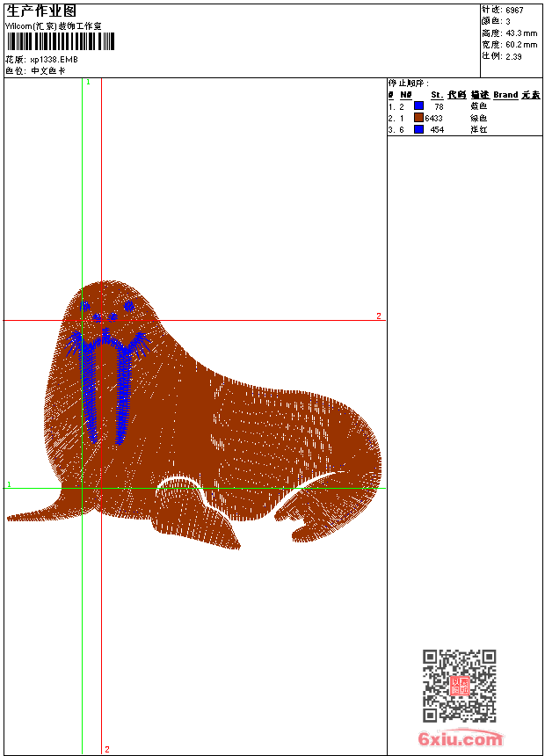Click the 描述 column header

click(479, 94)
